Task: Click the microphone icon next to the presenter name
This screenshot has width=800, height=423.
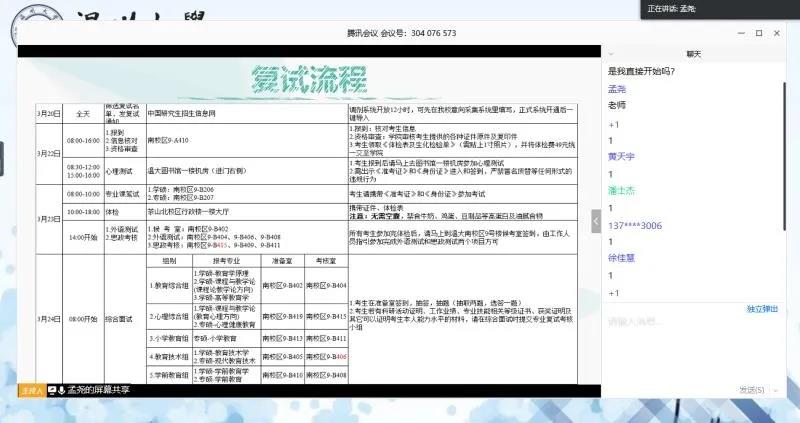Action: (x=62, y=390)
